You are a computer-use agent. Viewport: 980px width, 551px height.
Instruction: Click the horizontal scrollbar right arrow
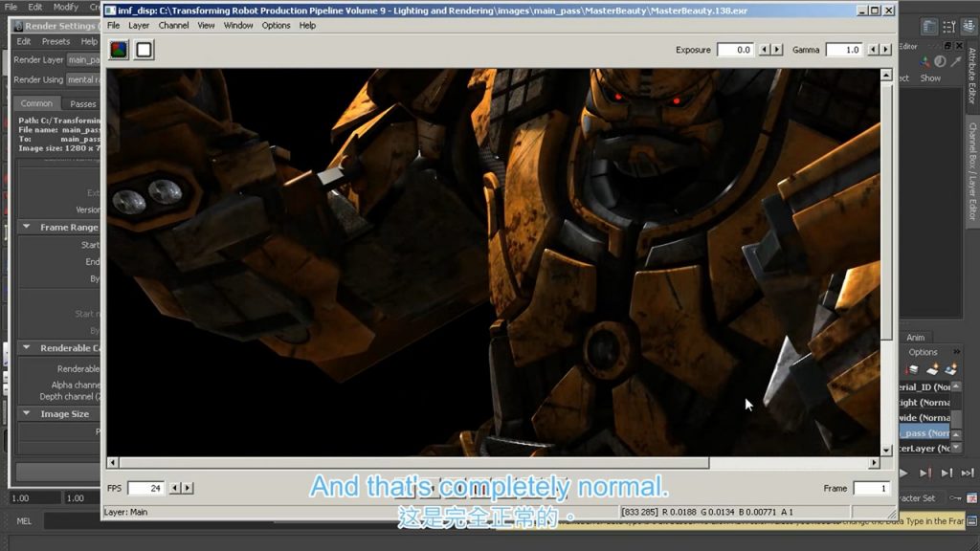point(874,463)
